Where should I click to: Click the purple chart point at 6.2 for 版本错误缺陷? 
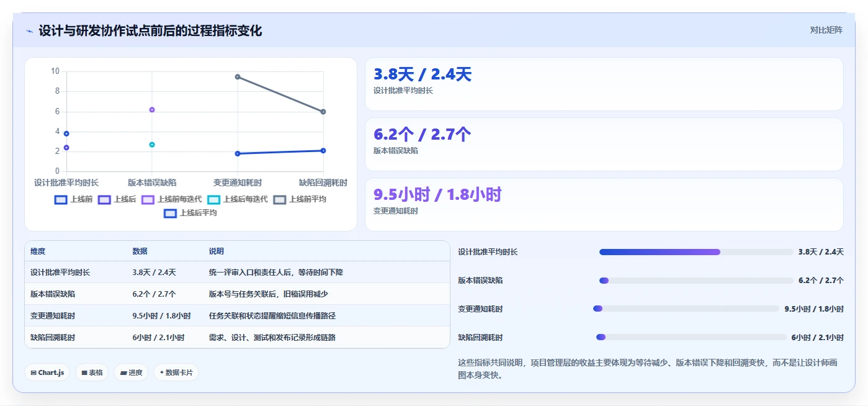(152, 110)
